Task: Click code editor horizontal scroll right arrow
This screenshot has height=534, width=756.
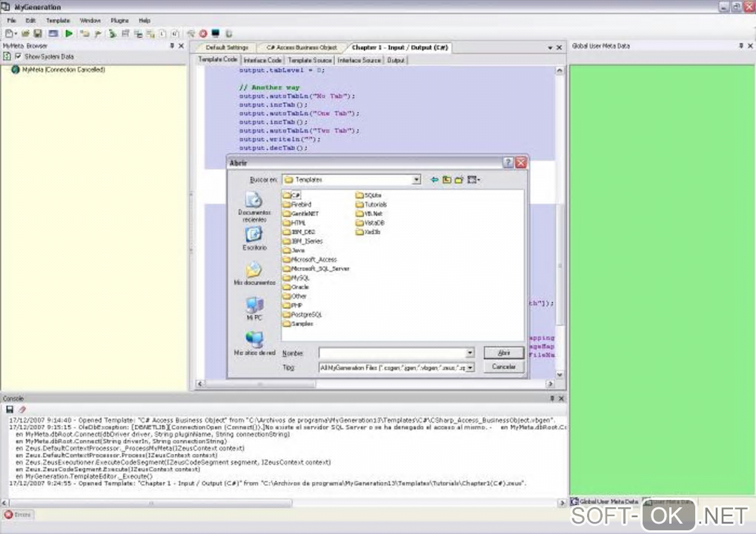Action: 550,384
